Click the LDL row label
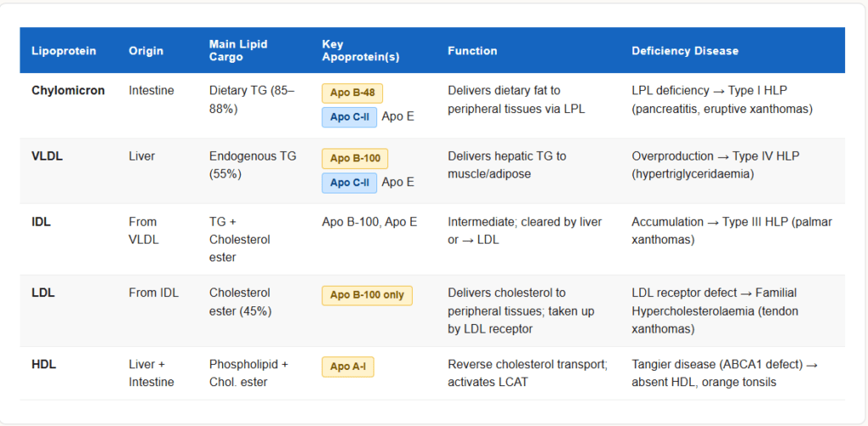Image resolution: width=868 pixels, height=426 pixels. (x=42, y=293)
